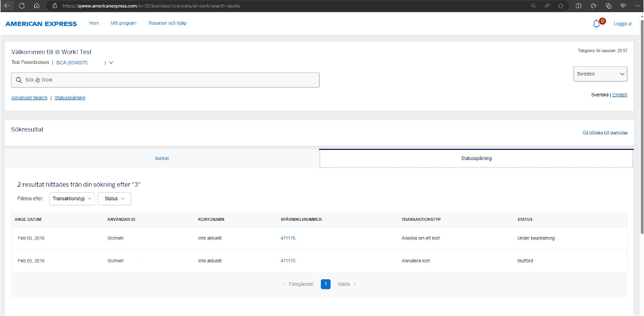Bookmark page with the star icon
This screenshot has width=644, height=316.
pyautogui.click(x=560, y=6)
